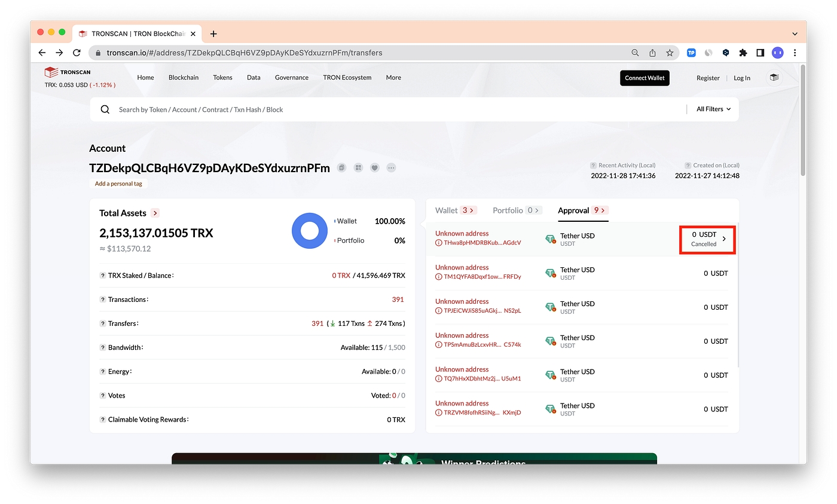Click the network cube icon beside Log In
This screenshot has width=837, height=504.
pyautogui.click(x=774, y=78)
